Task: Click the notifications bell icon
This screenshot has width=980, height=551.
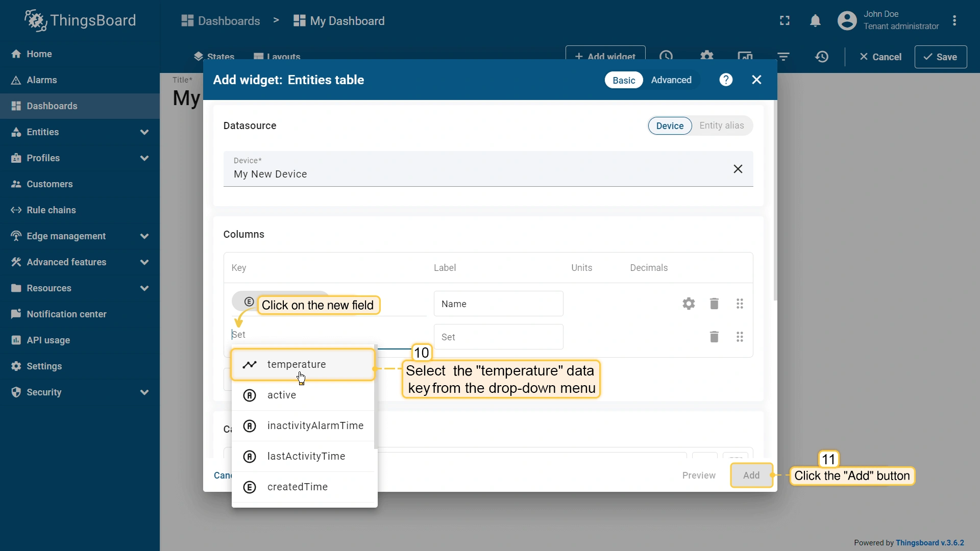Action: (815, 21)
